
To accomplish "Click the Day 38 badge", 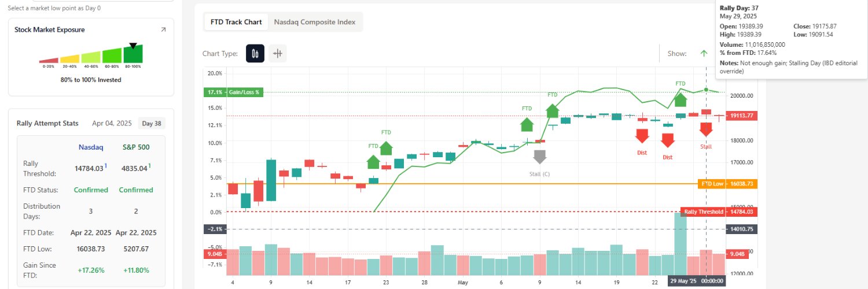I will coord(152,123).
